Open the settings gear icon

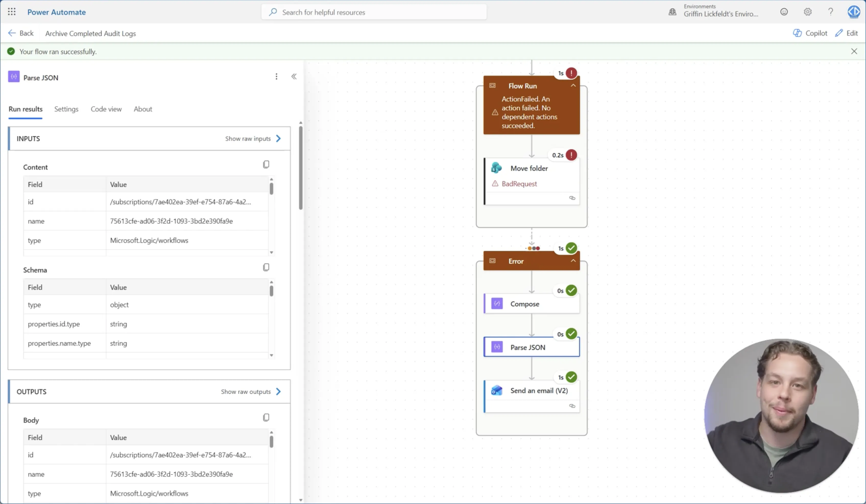[x=808, y=12]
